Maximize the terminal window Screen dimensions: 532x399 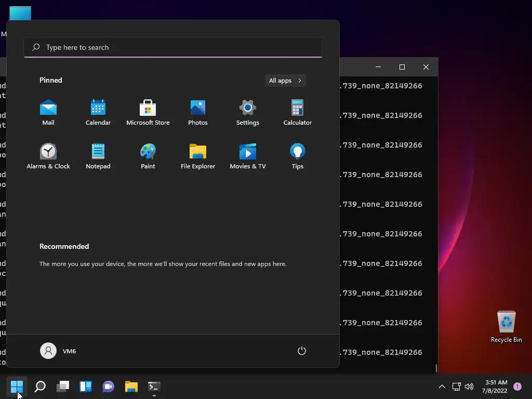[402, 67]
